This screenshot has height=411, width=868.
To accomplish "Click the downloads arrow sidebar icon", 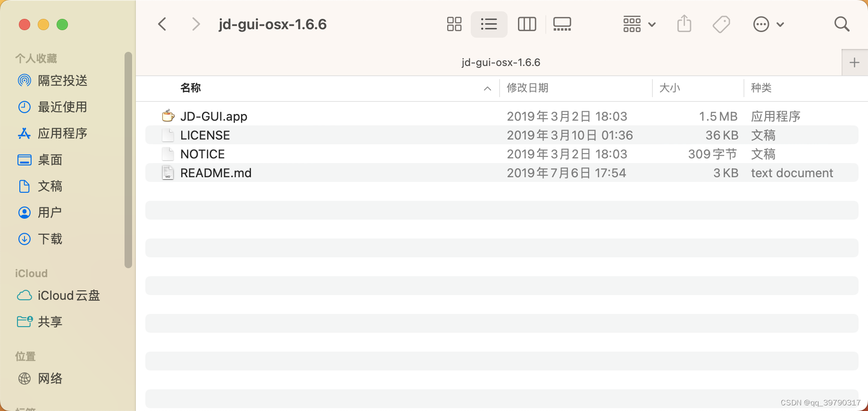I will (25, 239).
